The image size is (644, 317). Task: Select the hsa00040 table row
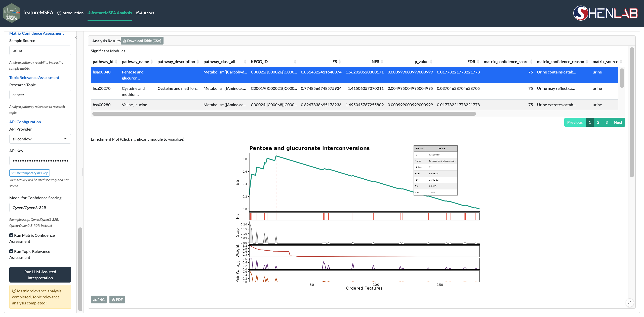tap(354, 75)
